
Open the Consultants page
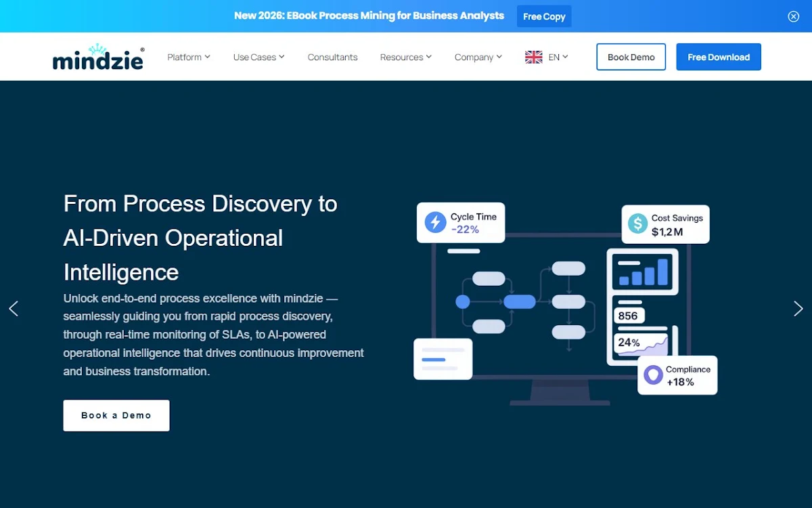click(332, 57)
